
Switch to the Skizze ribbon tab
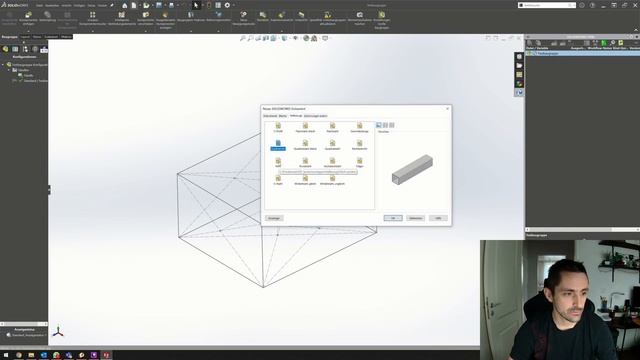(x=37, y=37)
